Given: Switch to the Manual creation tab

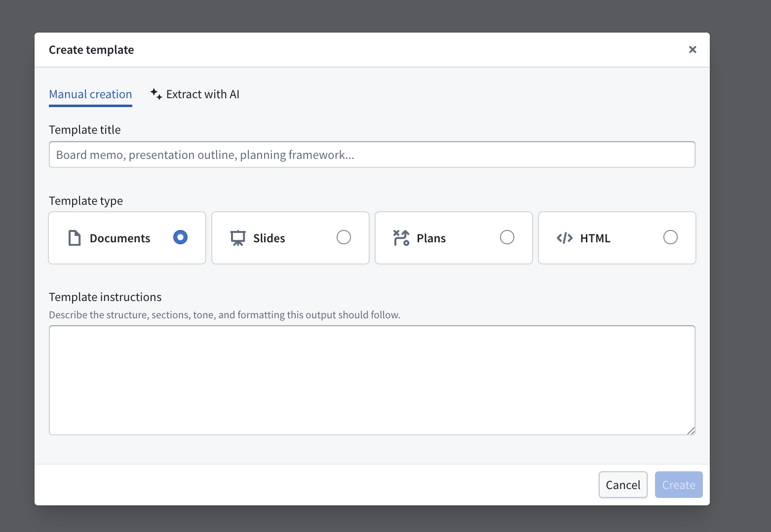Looking at the screenshot, I should click(x=90, y=94).
